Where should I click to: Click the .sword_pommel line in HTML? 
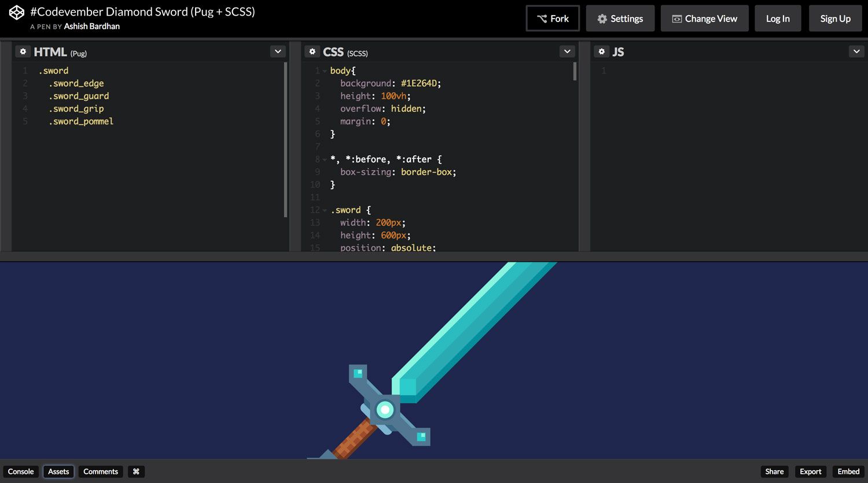tap(81, 122)
